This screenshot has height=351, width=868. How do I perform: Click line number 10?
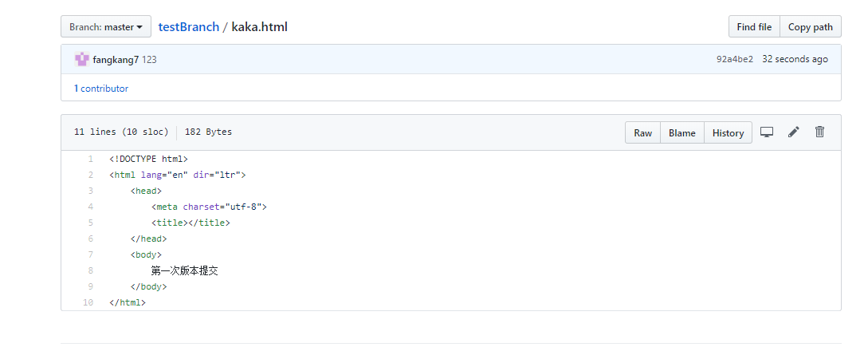tap(88, 302)
